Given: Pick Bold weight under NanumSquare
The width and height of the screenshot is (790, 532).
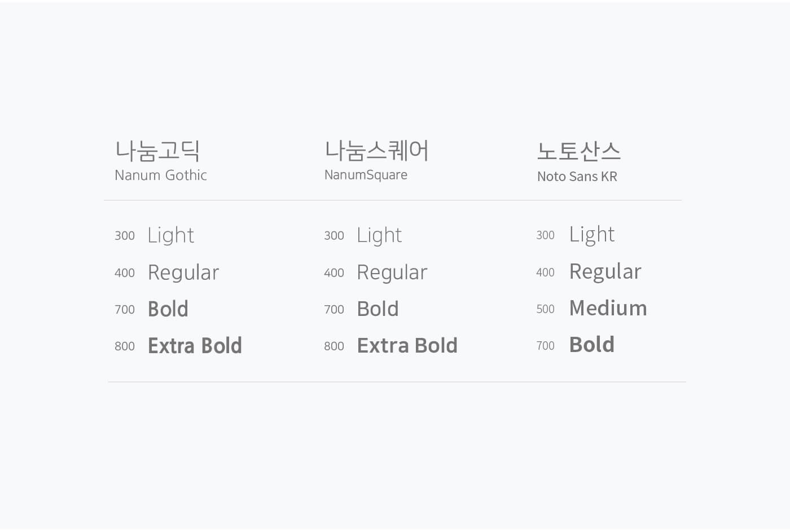Looking at the screenshot, I should tap(378, 309).
